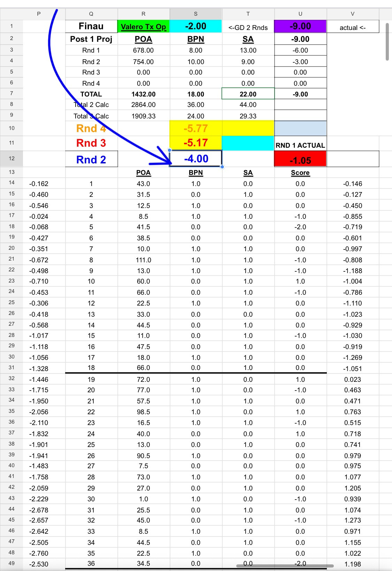Click the vertical scrollbar handle
Screen dimensions: 392x571
pos(387,42)
